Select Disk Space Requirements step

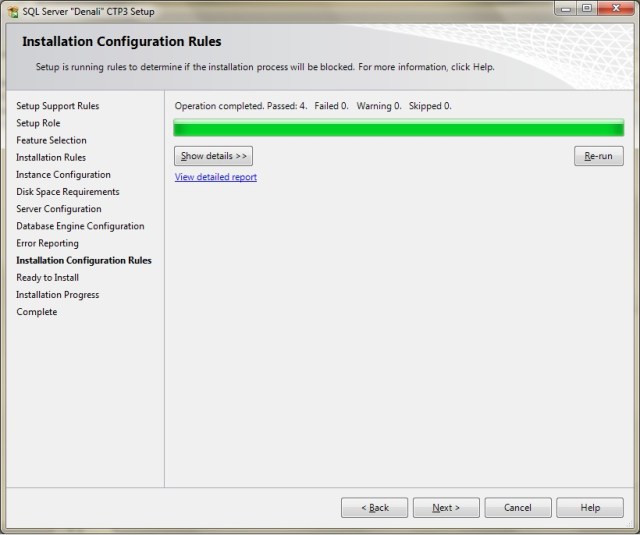tap(67, 191)
